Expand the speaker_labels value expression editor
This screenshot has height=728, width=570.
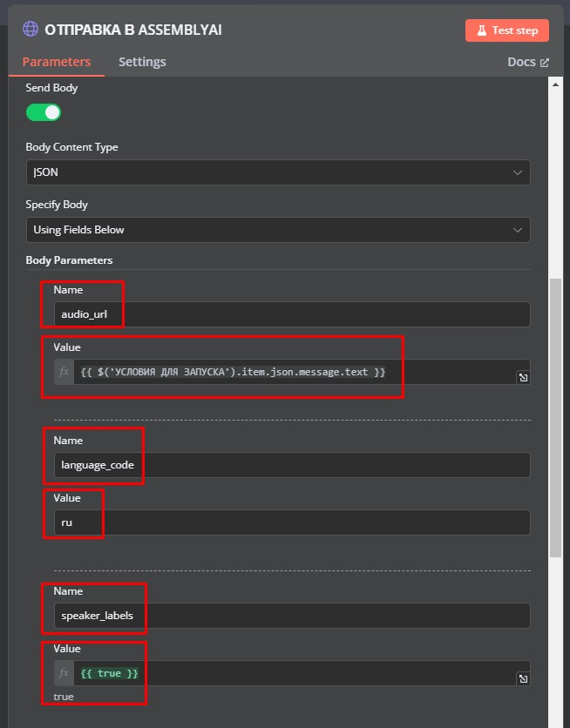tap(523, 678)
